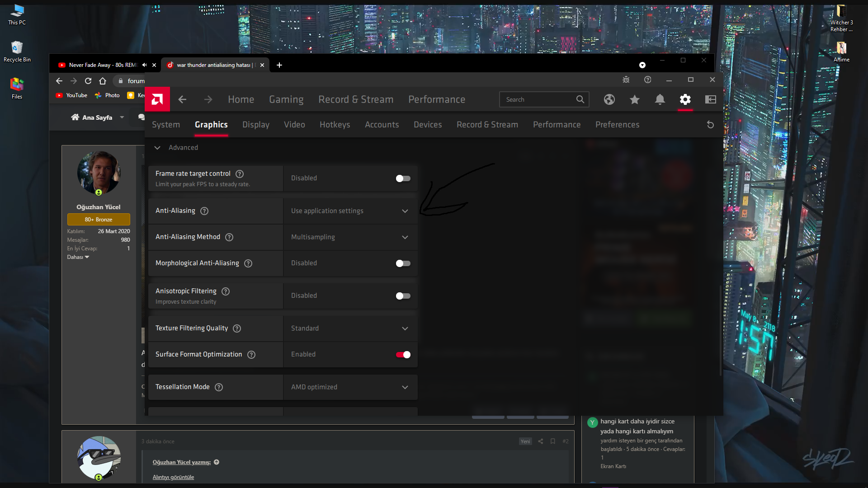Toggle Frame rate target control switch
This screenshot has height=488, width=868.
(x=403, y=178)
